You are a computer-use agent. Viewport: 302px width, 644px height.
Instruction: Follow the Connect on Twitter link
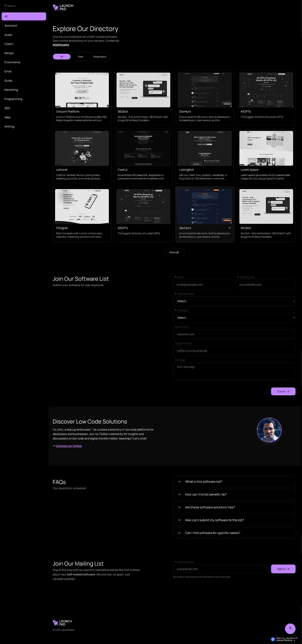[69, 446]
